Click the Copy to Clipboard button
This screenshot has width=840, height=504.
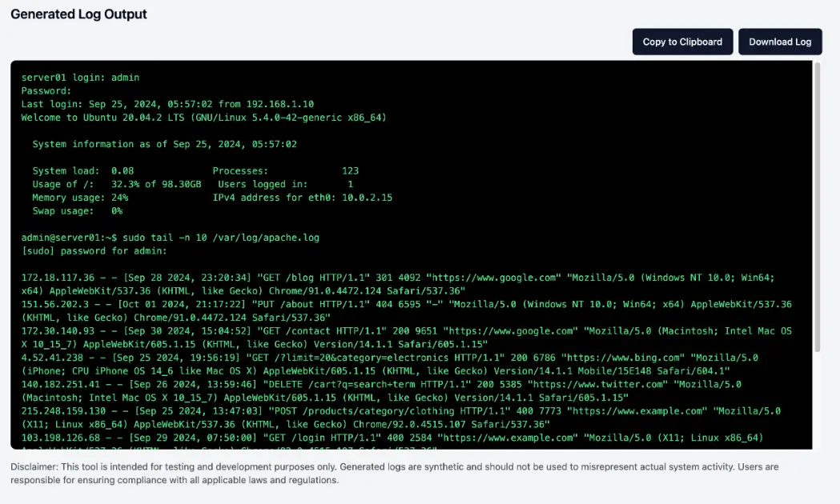tap(682, 42)
